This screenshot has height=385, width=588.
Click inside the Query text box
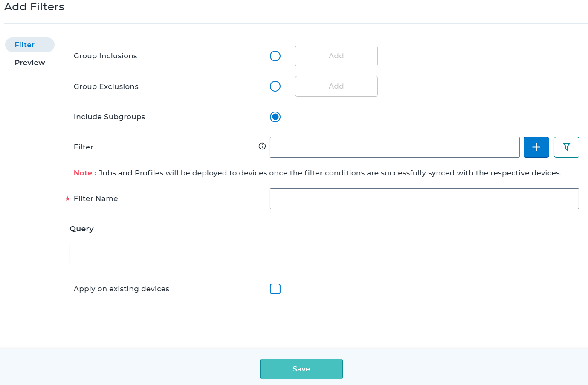(324, 254)
